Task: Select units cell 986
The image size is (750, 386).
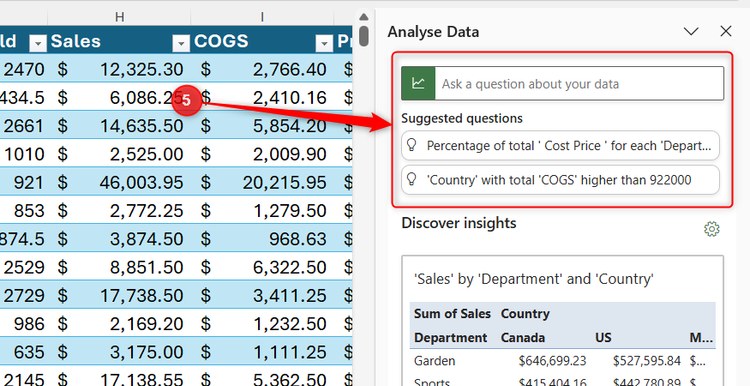Action: tap(23, 324)
